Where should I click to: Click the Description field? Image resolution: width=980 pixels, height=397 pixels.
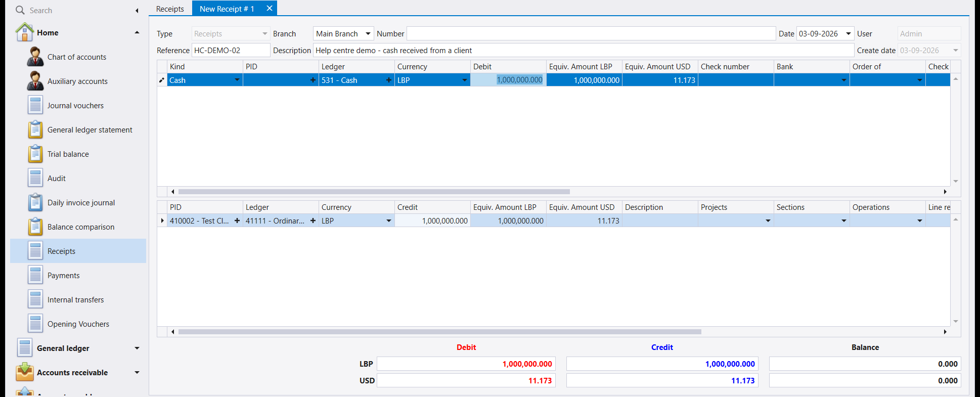584,51
